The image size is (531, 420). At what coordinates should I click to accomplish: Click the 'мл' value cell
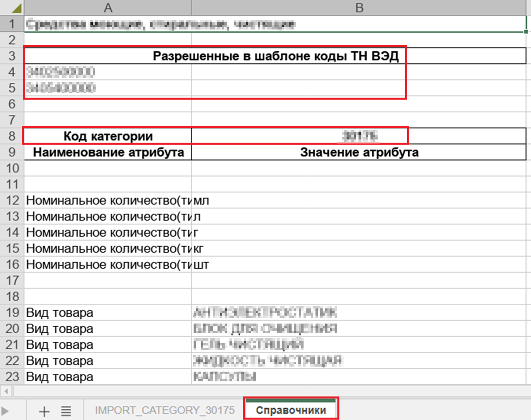click(x=359, y=200)
